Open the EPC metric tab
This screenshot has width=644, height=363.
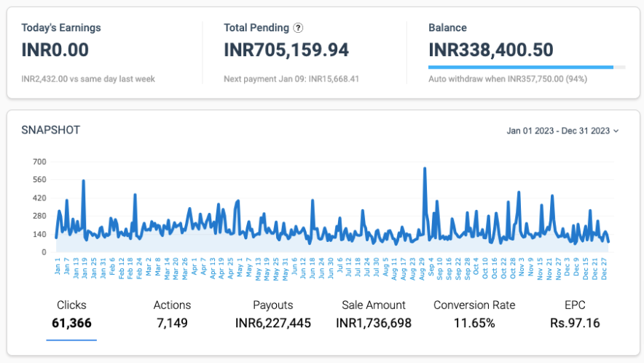tap(574, 314)
